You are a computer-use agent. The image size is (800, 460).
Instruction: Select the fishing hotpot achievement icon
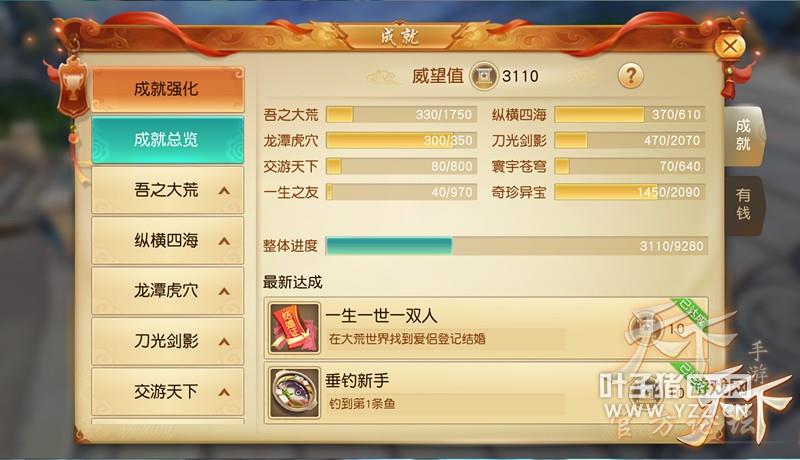point(294,393)
